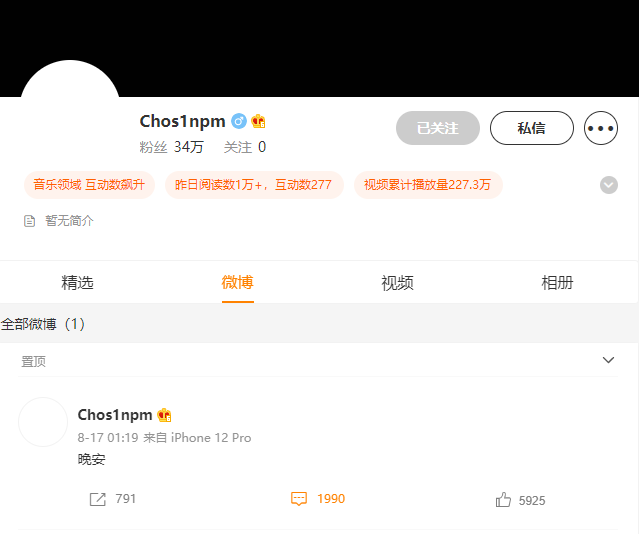
Task: Open the 粉丝 34万 followers list
Action: (172, 147)
